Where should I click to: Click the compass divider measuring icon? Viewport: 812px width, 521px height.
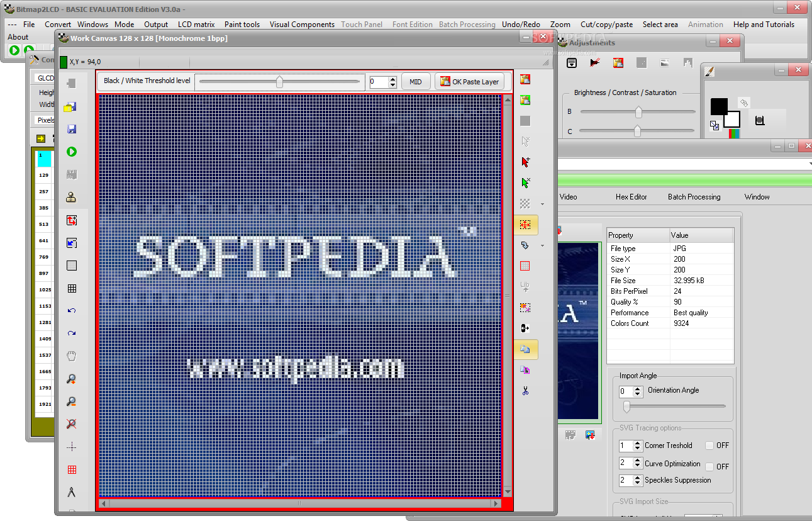[x=72, y=492]
